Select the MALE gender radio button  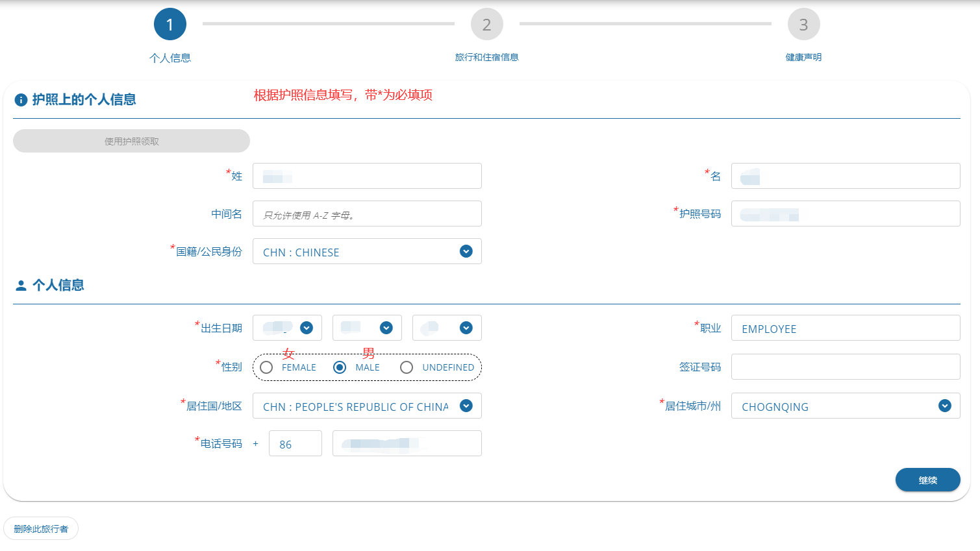pyautogui.click(x=340, y=367)
